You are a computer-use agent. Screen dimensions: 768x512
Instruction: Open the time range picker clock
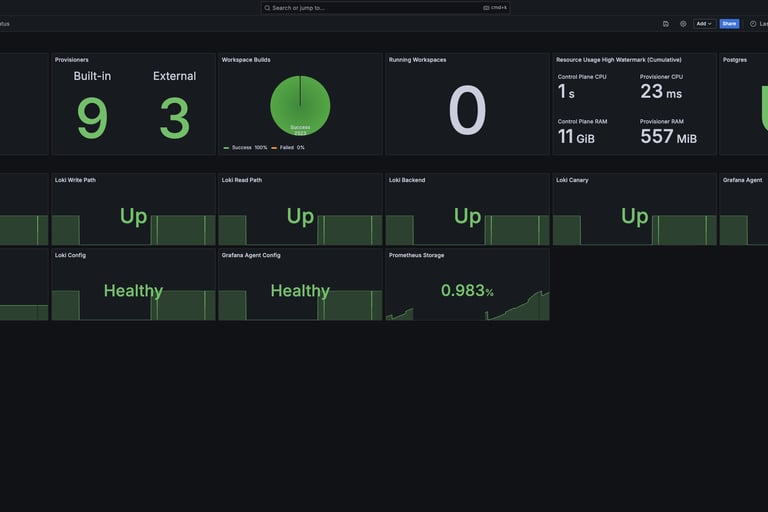tap(753, 24)
